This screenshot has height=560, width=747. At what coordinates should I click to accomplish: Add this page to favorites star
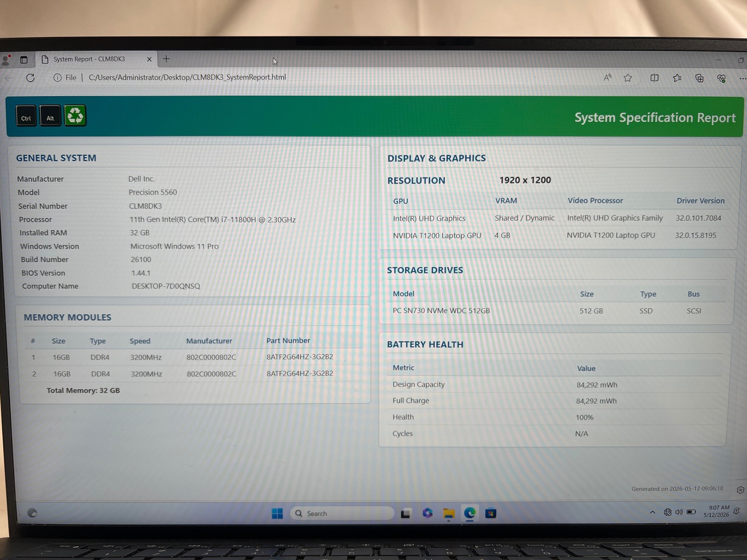tap(628, 78)
